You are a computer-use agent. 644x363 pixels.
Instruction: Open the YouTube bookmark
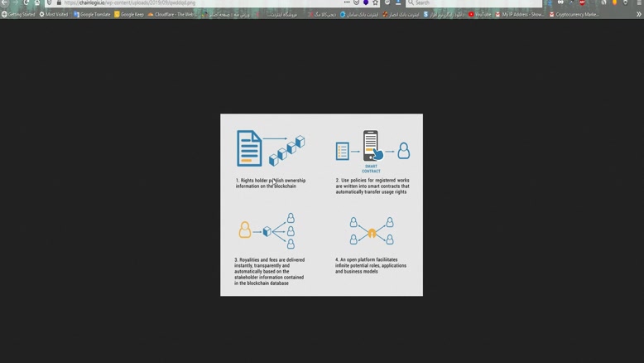point(480,14)
